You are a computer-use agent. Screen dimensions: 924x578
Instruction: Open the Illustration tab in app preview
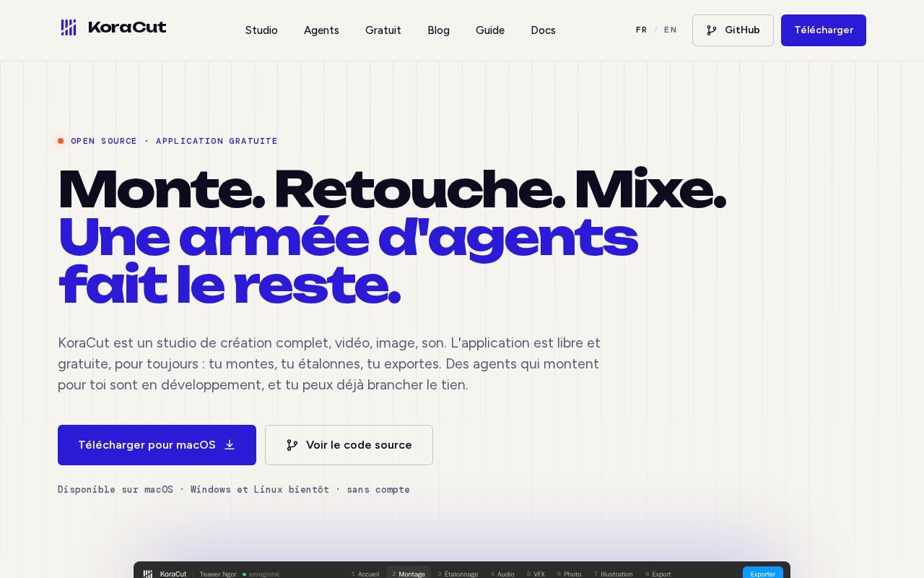coord(613,574)
